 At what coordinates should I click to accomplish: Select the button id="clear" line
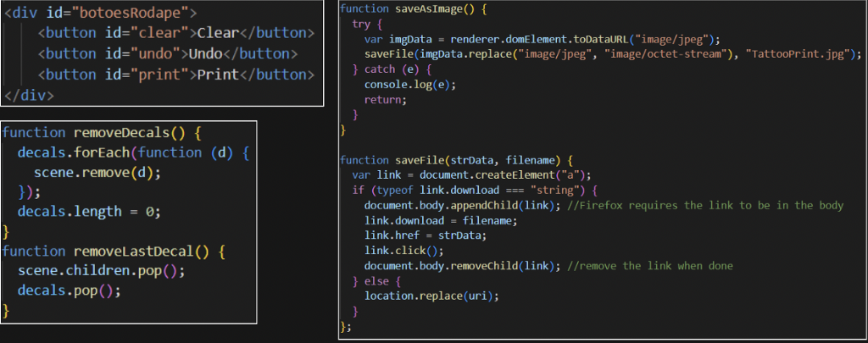click(176, 33)
